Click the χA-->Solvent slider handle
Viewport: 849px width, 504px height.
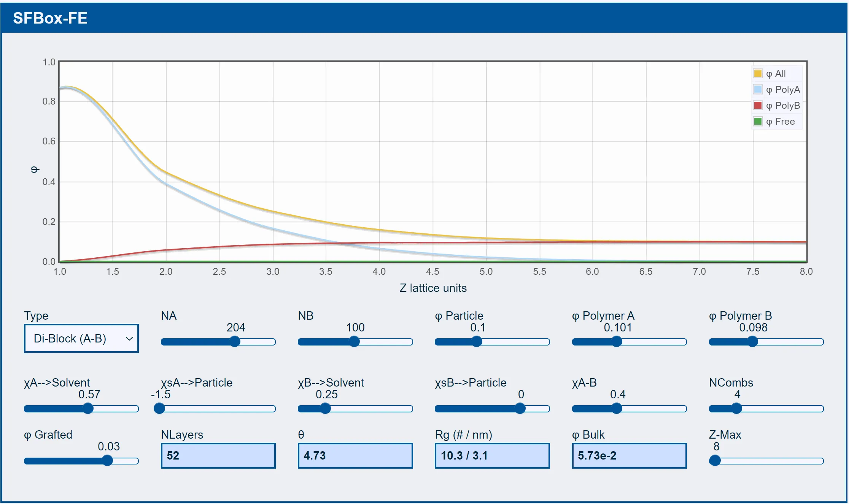coord(88,409)
